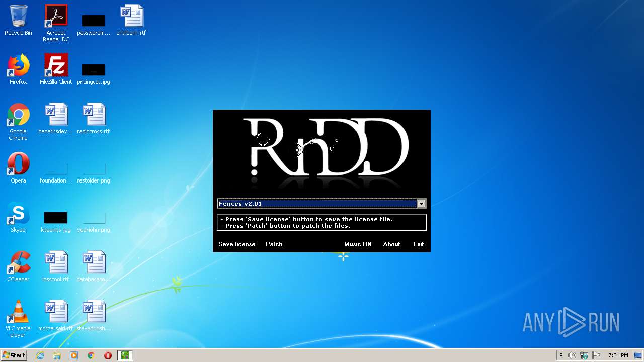Open Windows Explorer folder in taskbar
The image size is (644, 362).
[57, 355]
